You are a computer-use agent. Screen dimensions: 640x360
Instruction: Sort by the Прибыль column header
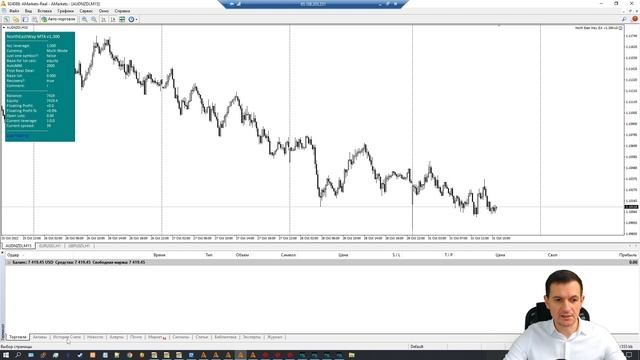pos(628,255)
